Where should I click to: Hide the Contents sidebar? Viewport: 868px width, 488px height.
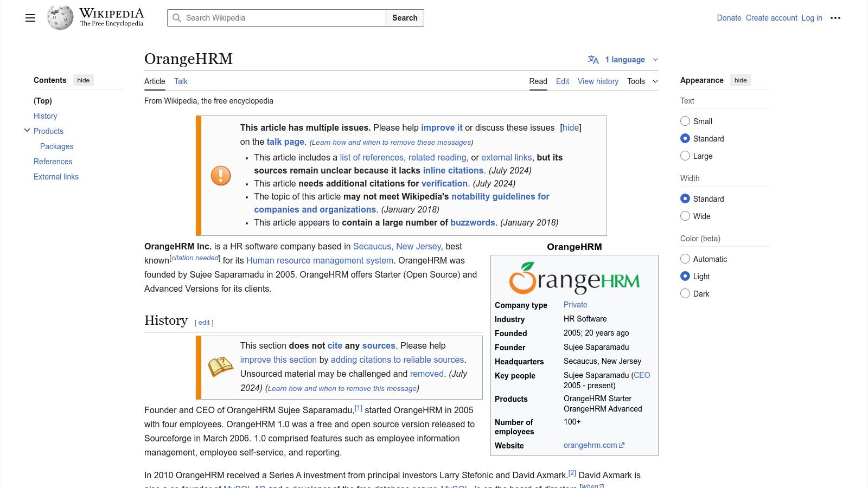[x=83, y=80]
